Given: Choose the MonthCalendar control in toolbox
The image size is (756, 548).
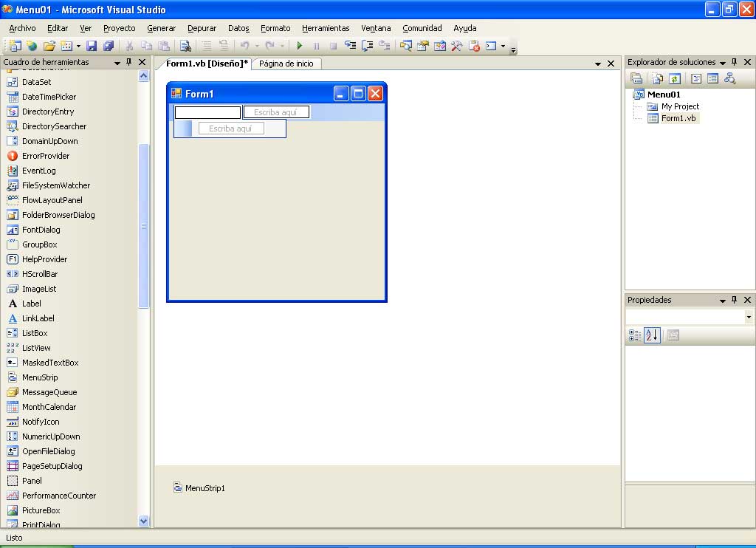Looking at the screenshot, I should pos(49,407).
